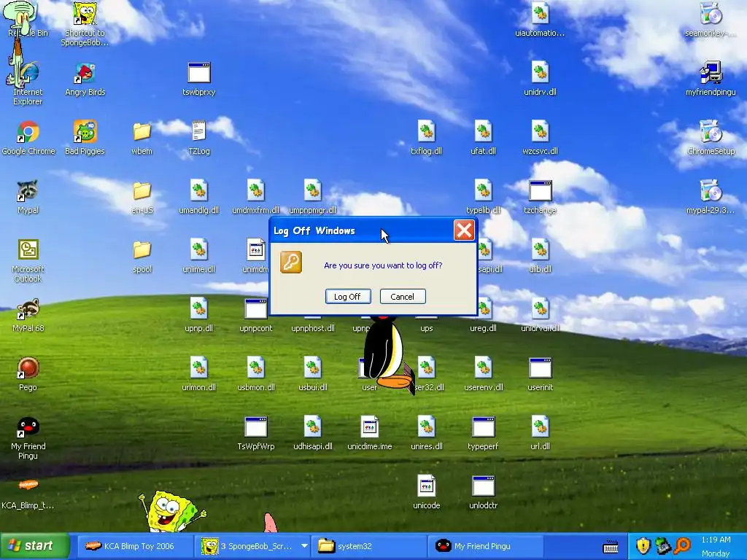Select the unime.dll file
This screenshot has width=747, height=560.
point(199,256)
